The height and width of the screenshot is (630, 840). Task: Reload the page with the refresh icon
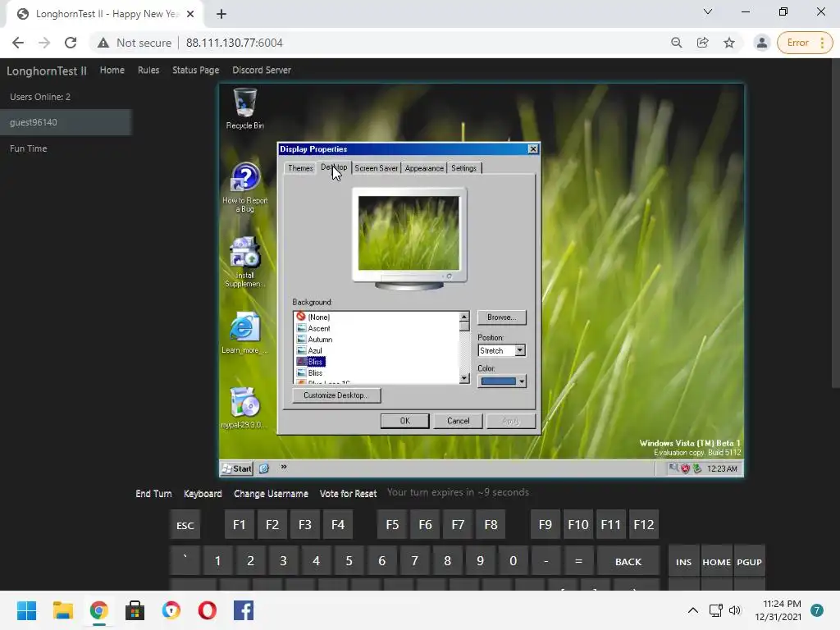tap(71, 43)
